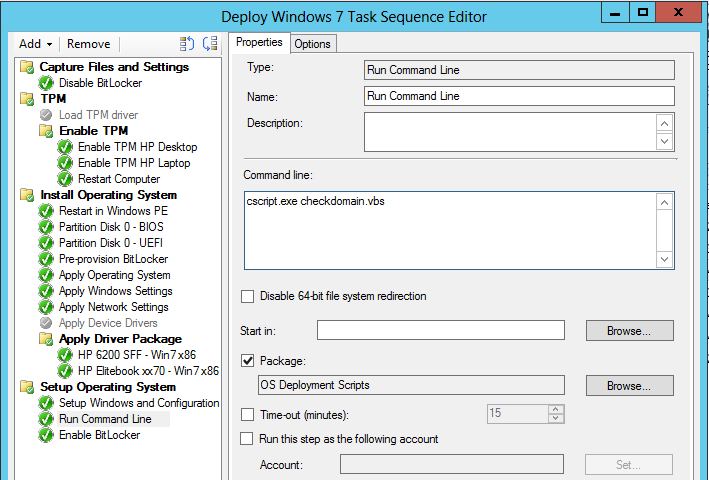709x480 pixels.
Task: Switch to the Options tab
Action: click(x=312, y=43)
